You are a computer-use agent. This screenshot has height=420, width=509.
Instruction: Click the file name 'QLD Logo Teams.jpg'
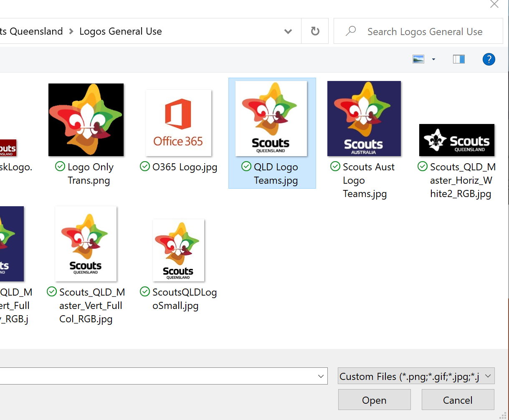[276, 174]
